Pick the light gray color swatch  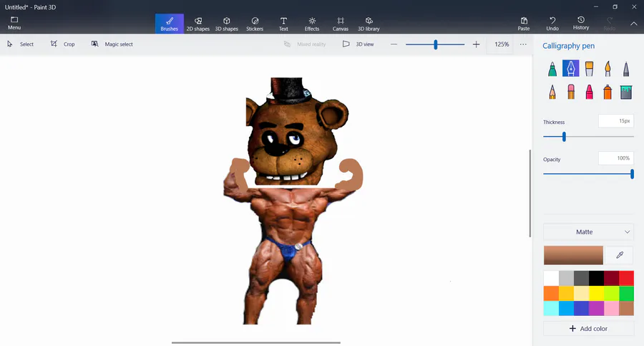pos(566,279)
